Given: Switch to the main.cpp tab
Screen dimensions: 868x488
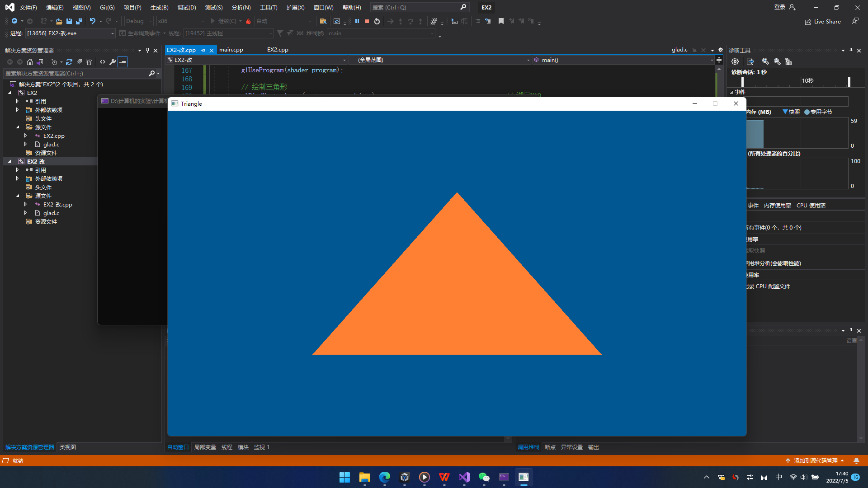Looking at the screenshot, I should [231, 50].
